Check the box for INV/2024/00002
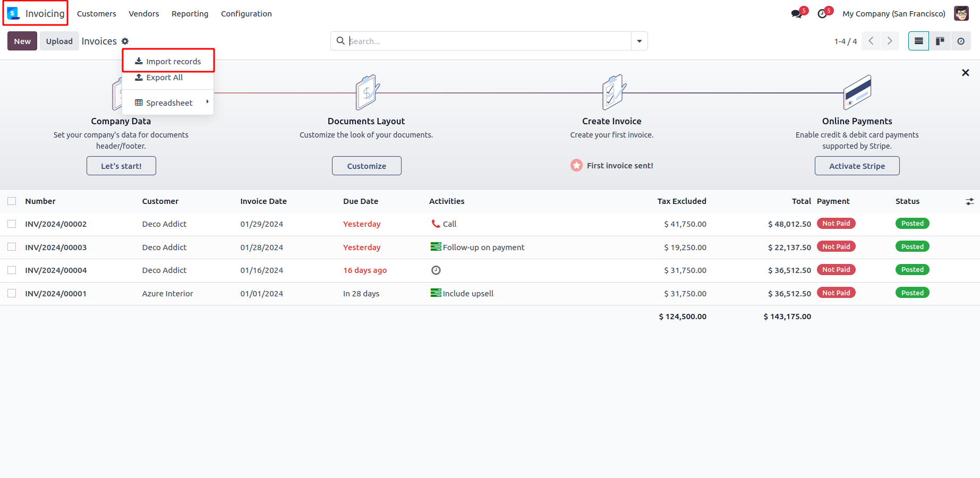Viewport: 980px width, 478px height. point(12,224)
